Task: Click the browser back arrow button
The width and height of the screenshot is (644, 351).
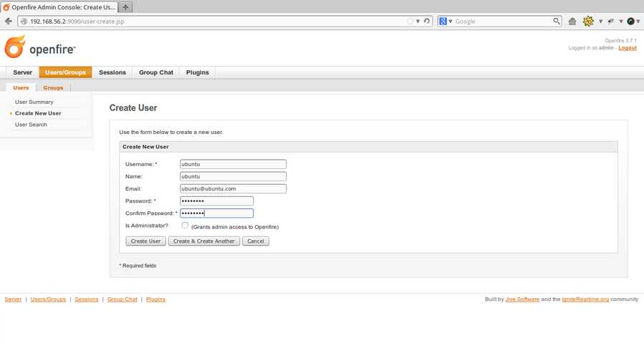Action: pos(8,21)
